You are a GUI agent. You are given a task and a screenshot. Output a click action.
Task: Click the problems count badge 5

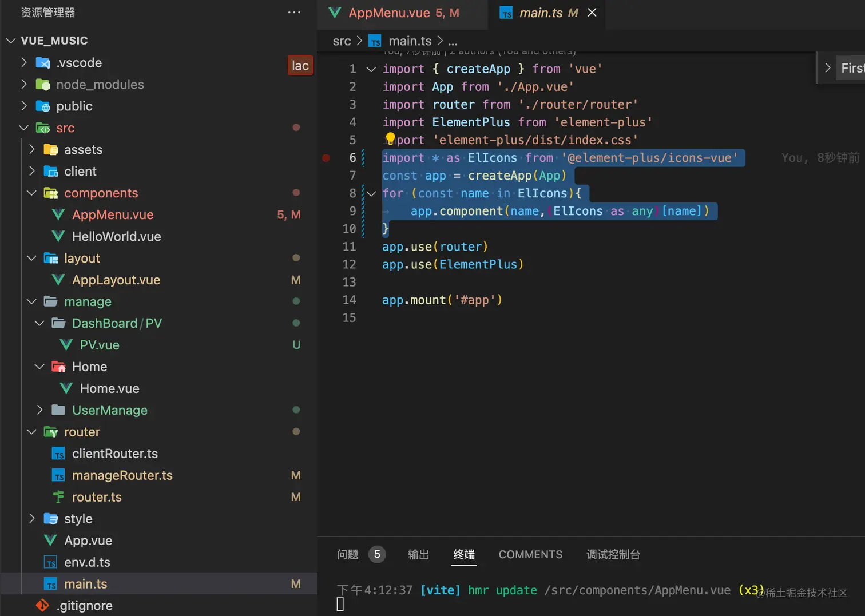point(377,554)
